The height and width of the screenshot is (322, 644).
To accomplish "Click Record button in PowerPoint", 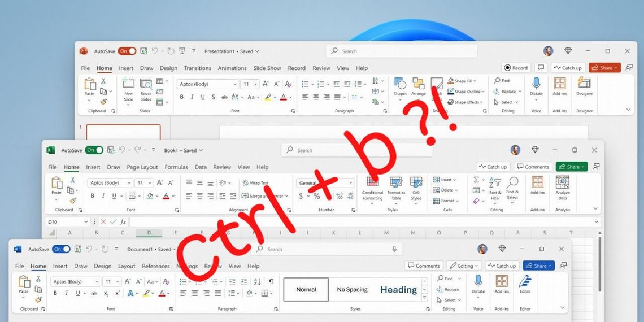I will 516,68.
